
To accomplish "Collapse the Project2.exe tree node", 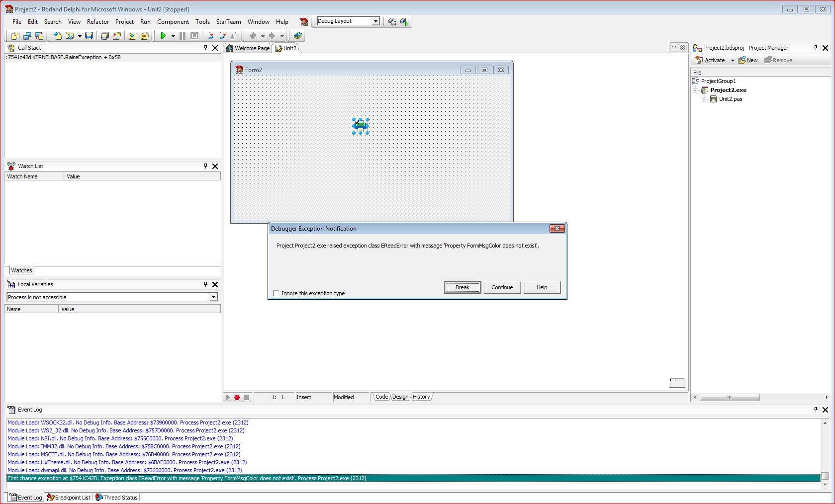I will [695, 90].
